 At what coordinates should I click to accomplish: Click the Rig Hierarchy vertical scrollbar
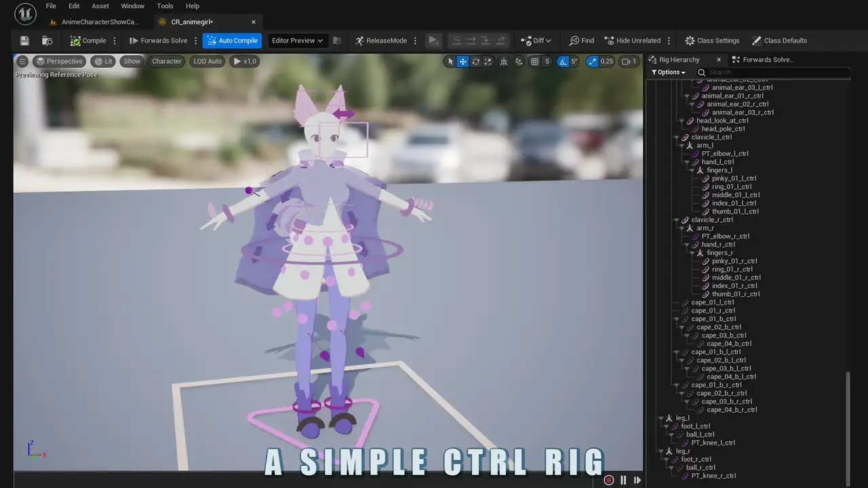[x=848, y=427]
